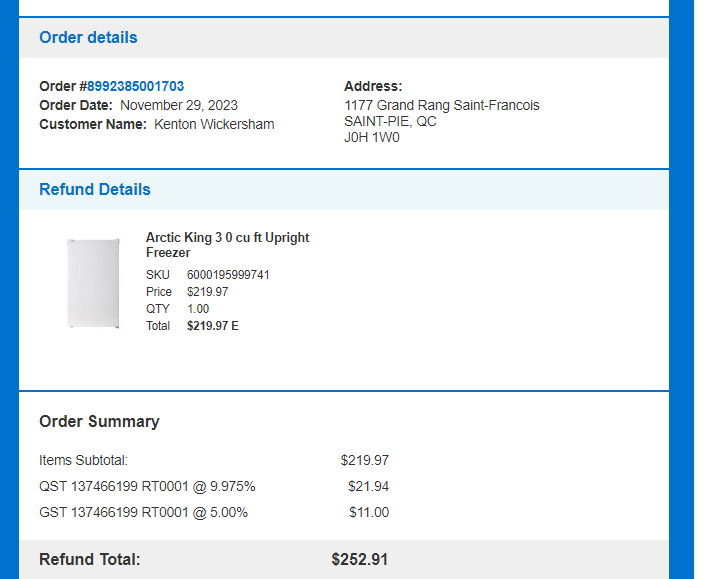The image size is (702, 579).
Task: Click the Order Summary heading
Action: point(99,421)
